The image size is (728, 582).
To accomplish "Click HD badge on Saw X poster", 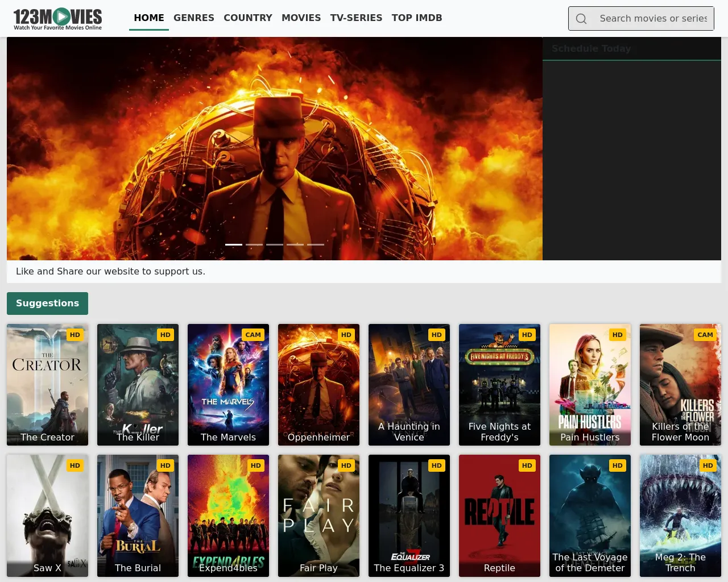I will point(75,465).
